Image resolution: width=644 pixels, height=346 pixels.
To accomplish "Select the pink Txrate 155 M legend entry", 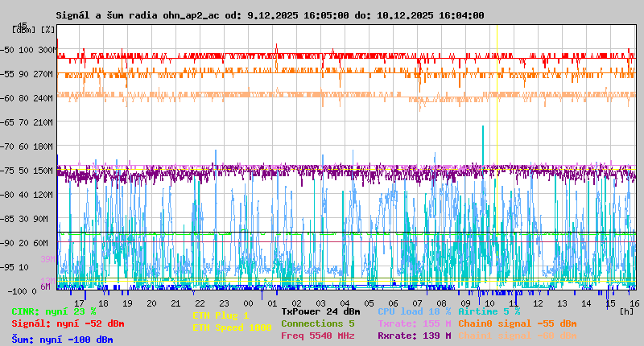I will pos(415,323).
